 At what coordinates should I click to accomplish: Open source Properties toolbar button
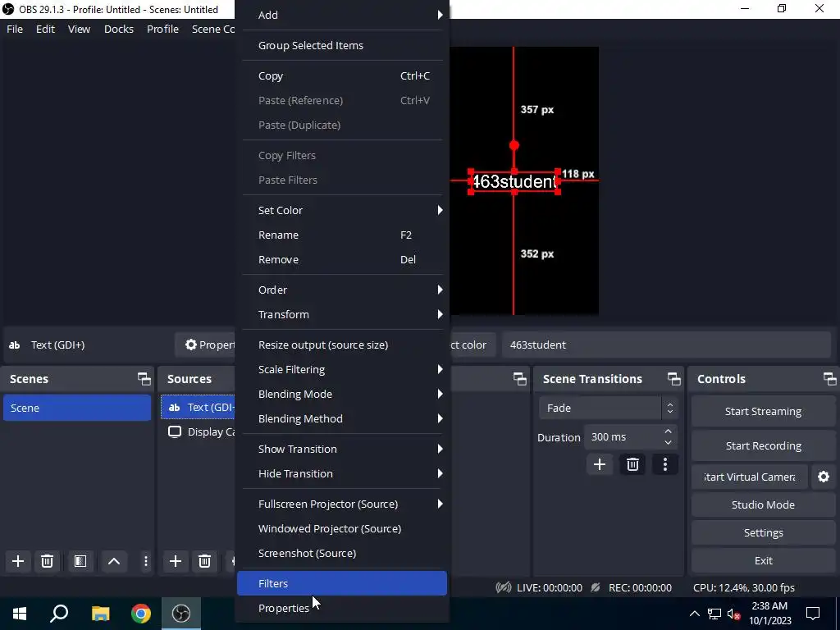click(205, 345)
